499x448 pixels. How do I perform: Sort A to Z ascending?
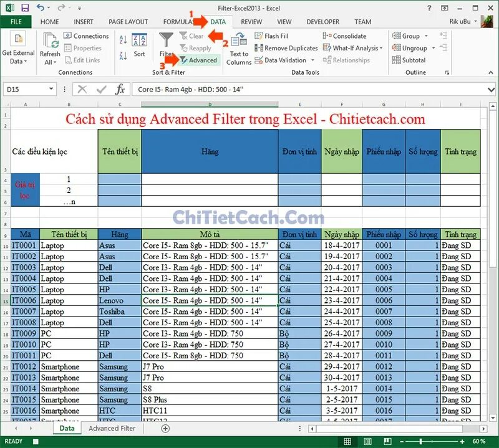point(123,39)
